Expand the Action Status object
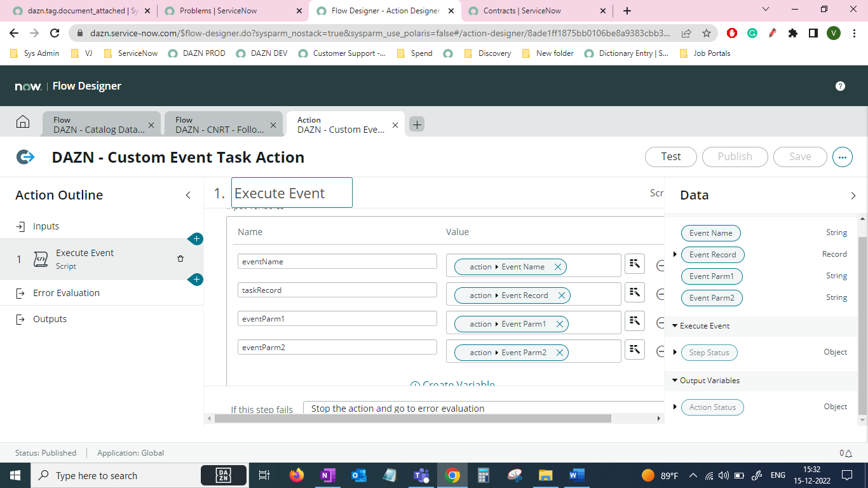The width and height of the screenshot is (868, 488). [x=675, y=407]
